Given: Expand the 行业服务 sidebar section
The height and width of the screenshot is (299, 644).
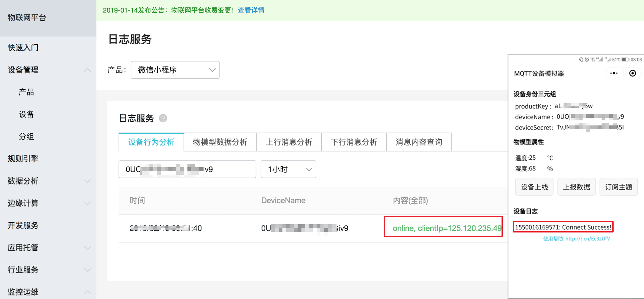Looking at the screenshot, I should (87, 270).
